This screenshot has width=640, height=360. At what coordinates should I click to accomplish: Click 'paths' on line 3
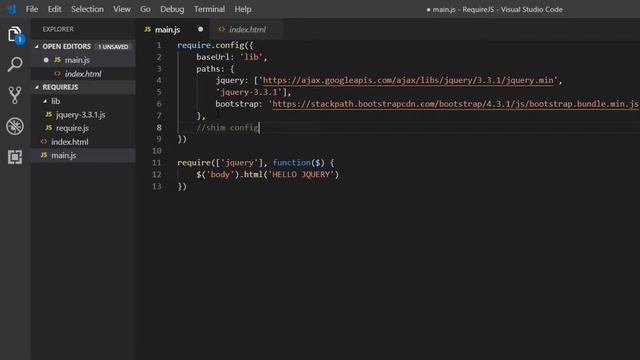point(208,69)
